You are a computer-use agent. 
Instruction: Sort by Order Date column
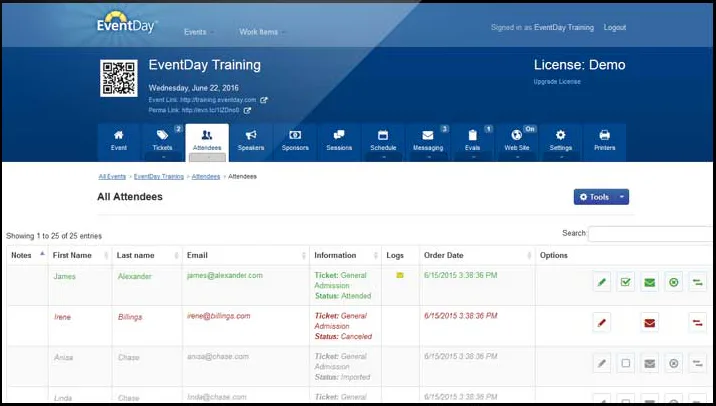pyautogui.click(x=477, y=255)
